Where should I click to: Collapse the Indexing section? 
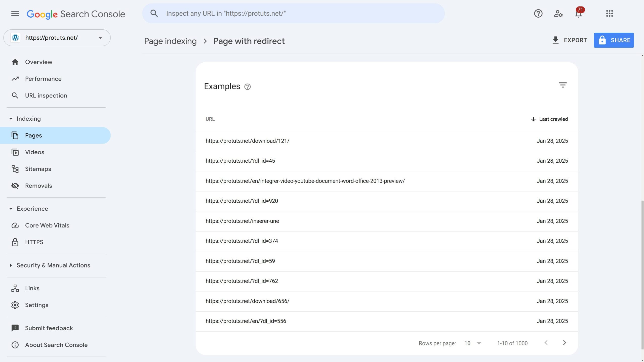click(x=11, y=119)
